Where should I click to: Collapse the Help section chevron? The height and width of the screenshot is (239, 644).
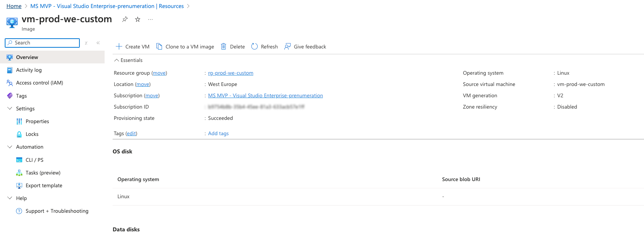coord(10,198)
